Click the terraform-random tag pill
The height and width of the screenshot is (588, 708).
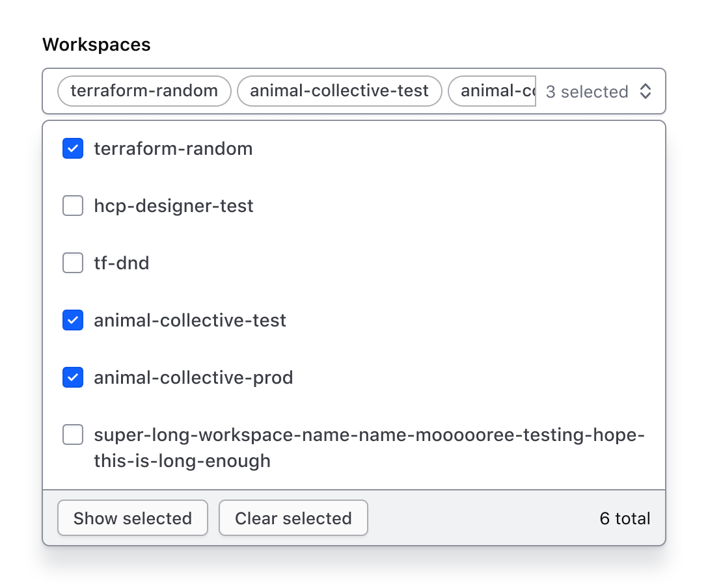(143, 91)
